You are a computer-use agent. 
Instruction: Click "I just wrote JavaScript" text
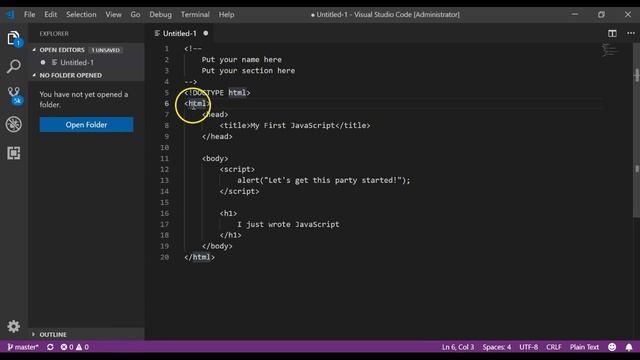pyautogui.click(x=288, y=224)
